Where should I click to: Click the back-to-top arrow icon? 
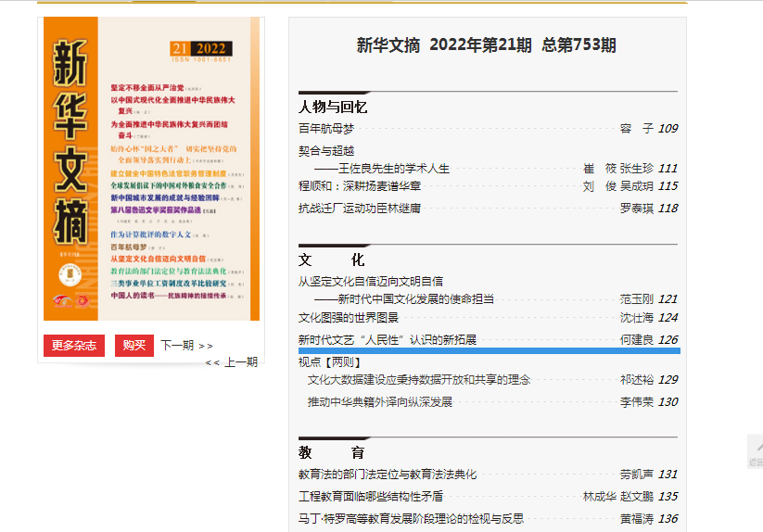coord(755,450)
